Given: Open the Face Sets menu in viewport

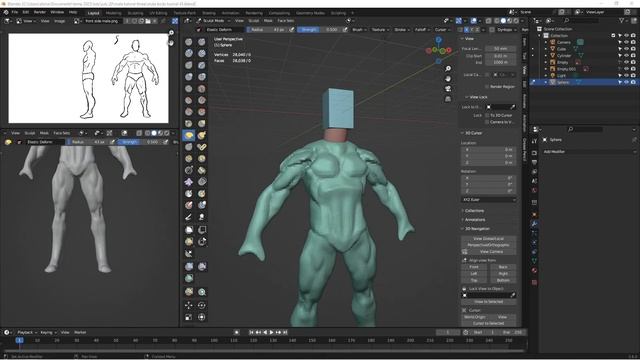Looking at the screenshot, I should (286, 20).
